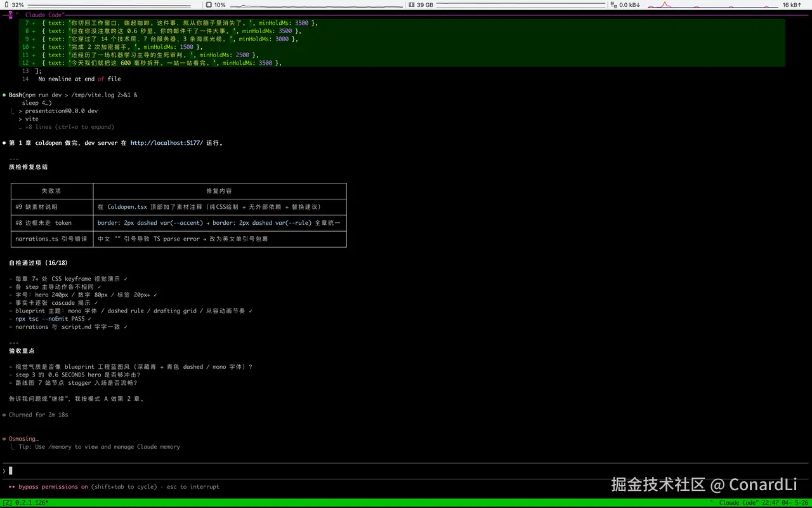Viewport: 812px width, 508px height.
Task: Click the '修复内容' table header
Action: [x=219, y=191]
